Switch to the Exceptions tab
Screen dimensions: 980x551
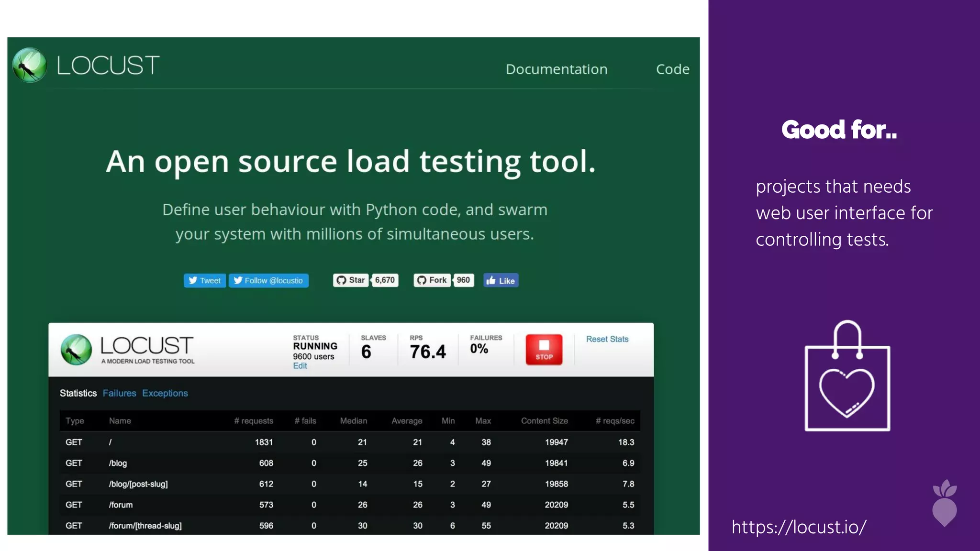click(x=165, y=393)
